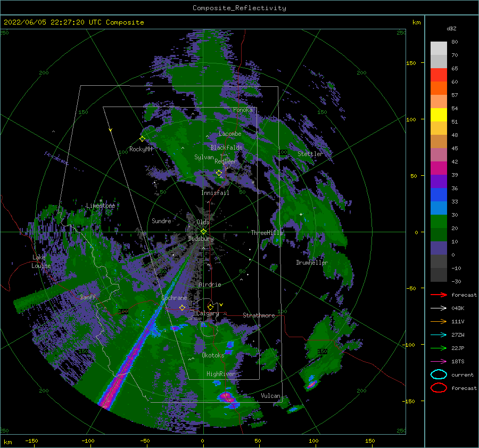The image size is (479, 448).
Task: Click the green 22JP arrow in legend
Action: click(439, 348)
